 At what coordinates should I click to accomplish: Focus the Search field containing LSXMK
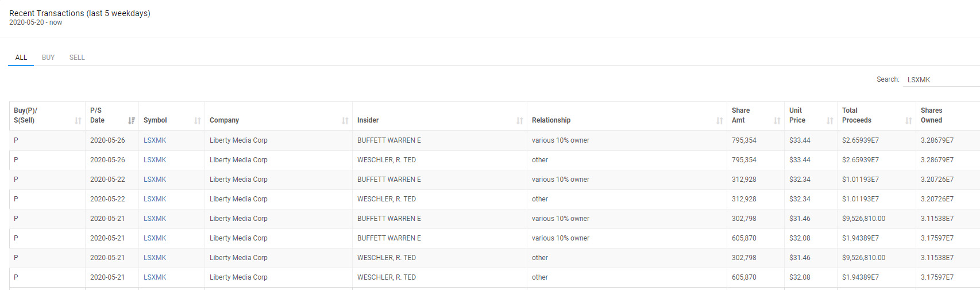tap(942, 79)
